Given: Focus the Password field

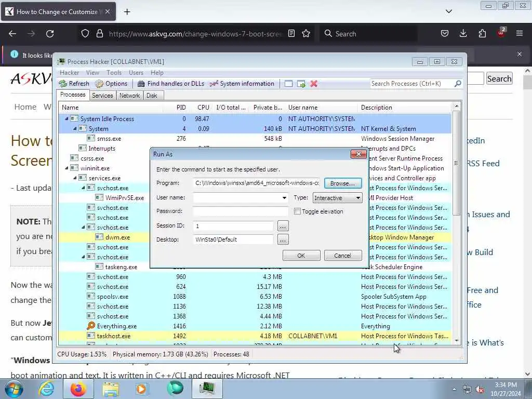Looking at the screenshot, I should click(241, 211).
